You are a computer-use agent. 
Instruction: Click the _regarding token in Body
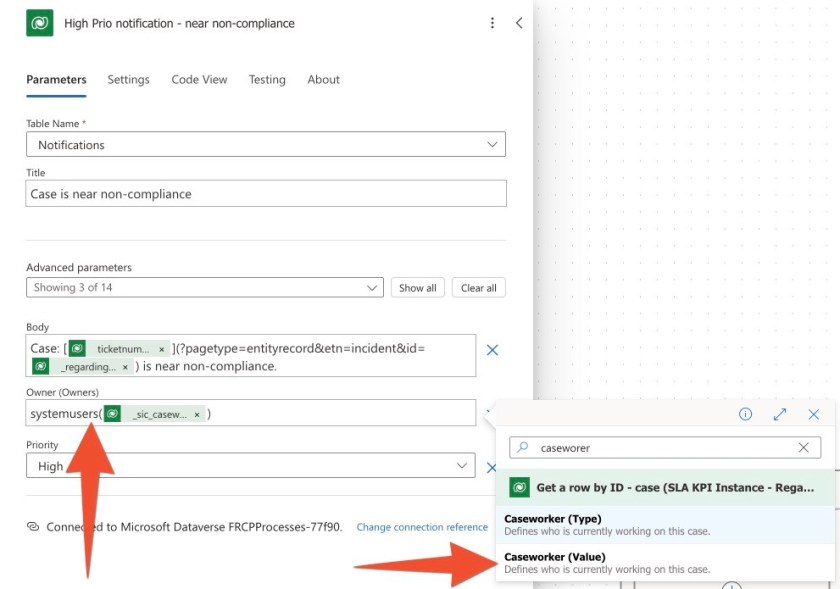click(82, 367)
